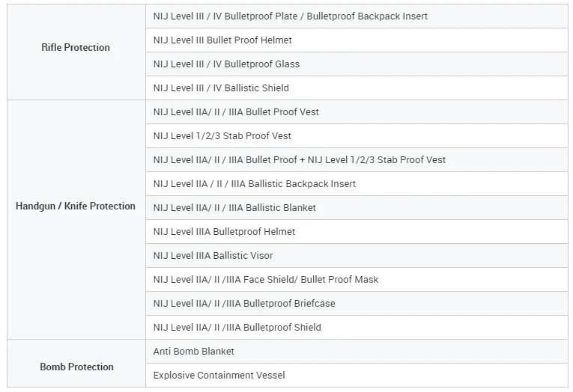573x392 pixels.
Task: Select Handgun / Knife Protection category cell
Action: (x=76, y=219)
